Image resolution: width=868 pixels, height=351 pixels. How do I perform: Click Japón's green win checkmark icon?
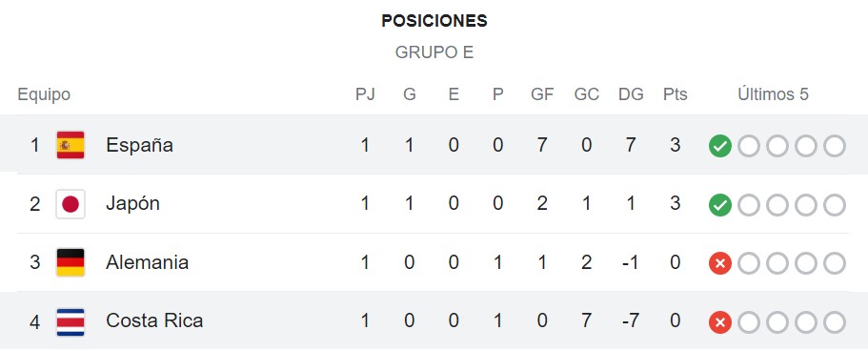click(720, 205)
